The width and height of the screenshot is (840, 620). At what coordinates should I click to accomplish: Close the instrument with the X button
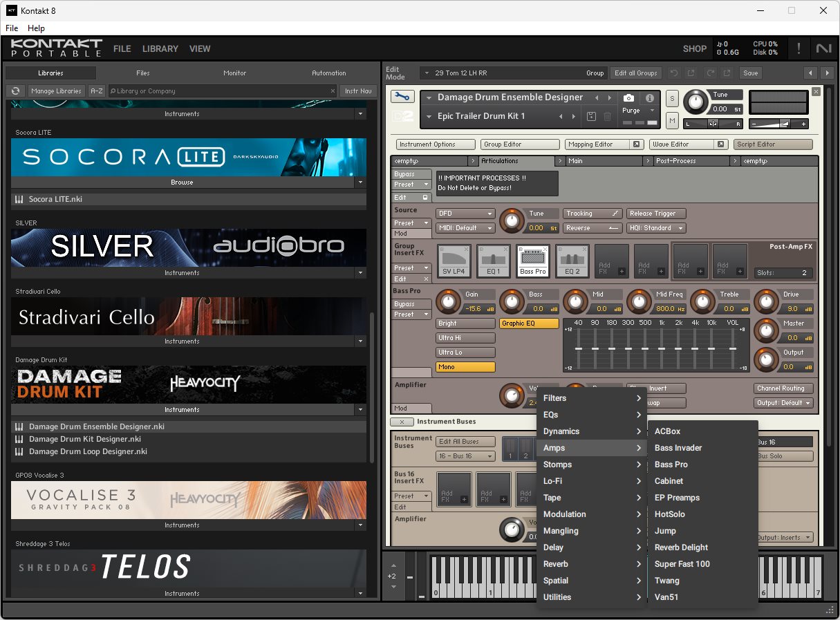coord(816,91)
